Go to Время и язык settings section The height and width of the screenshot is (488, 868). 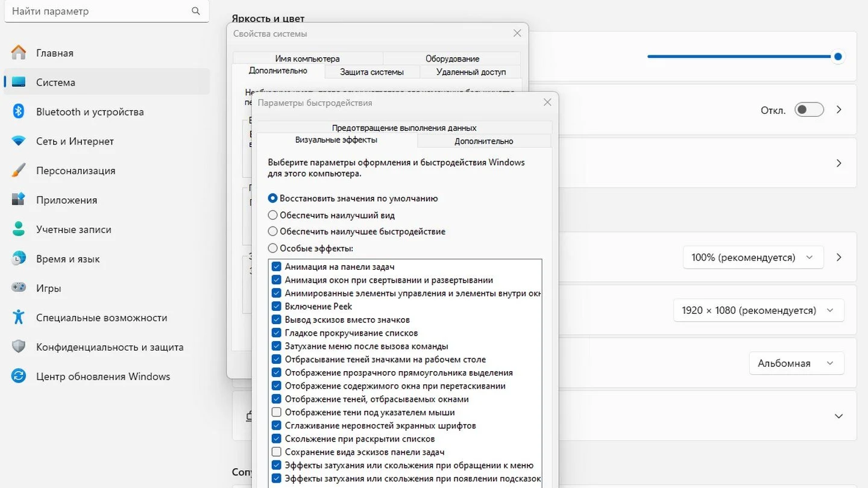(x=107, y=258)
